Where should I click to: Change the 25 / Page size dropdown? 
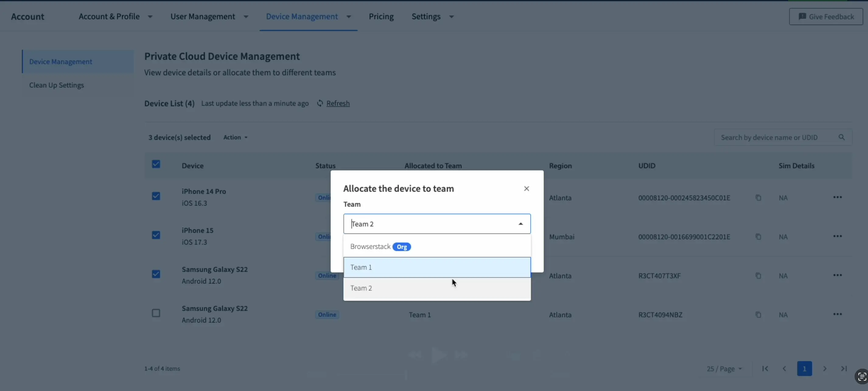[x=724, y=369]
